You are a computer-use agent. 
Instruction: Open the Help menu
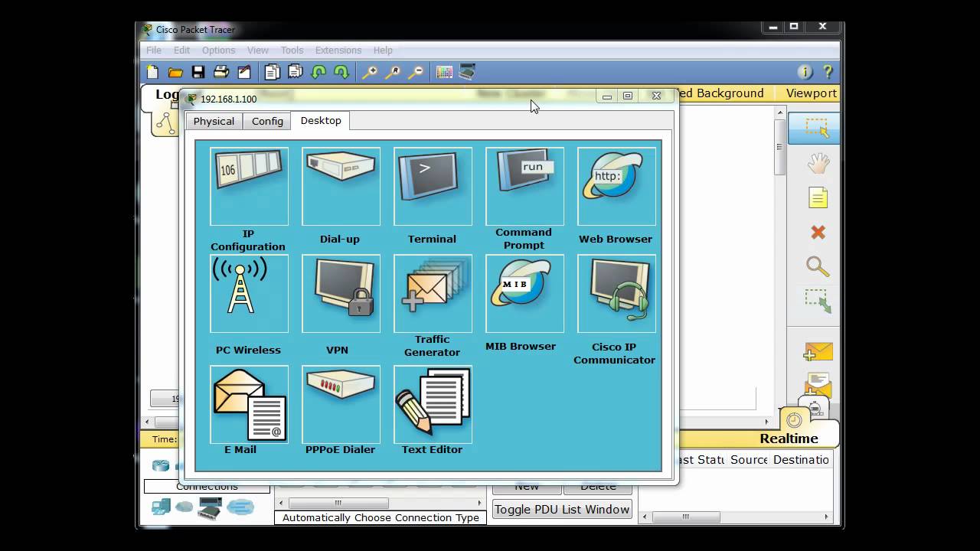click(383, 51)
